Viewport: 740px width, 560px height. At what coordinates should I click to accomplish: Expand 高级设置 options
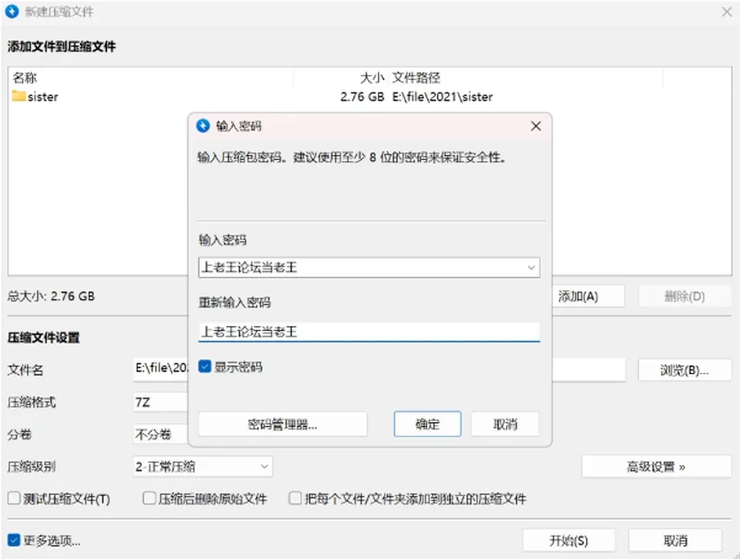coord(657,467)
